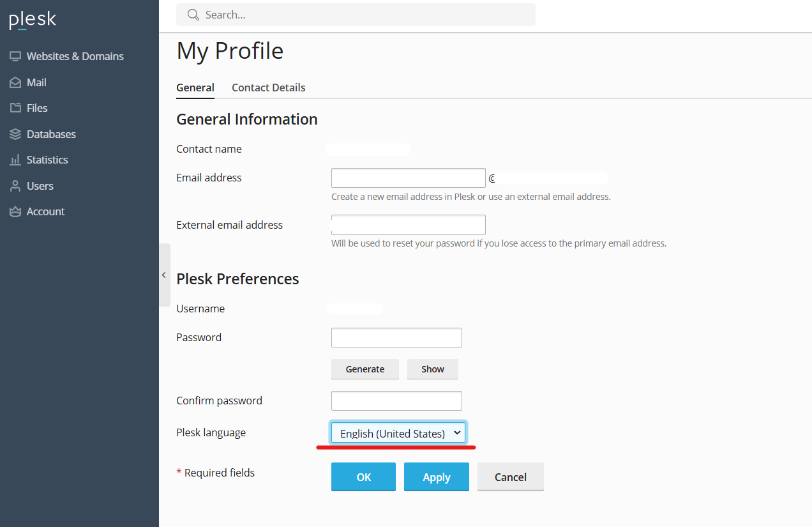Image resolution: width=812 pixels, height=527 pixels.
Task: Click inside the External email address field
Action: 408,224
